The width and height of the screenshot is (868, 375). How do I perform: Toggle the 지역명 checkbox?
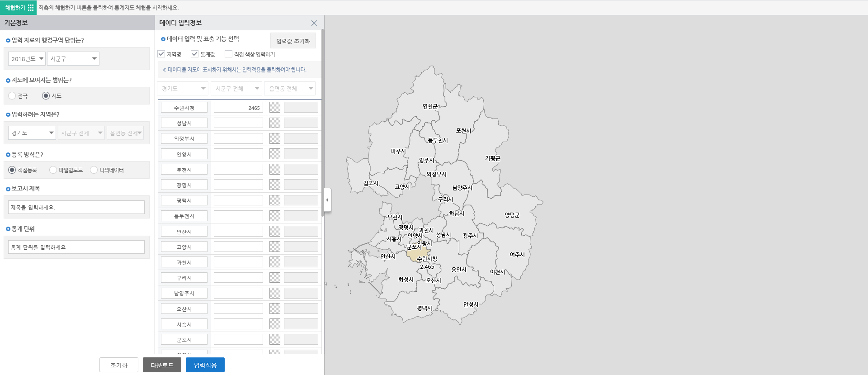(161, 54)
